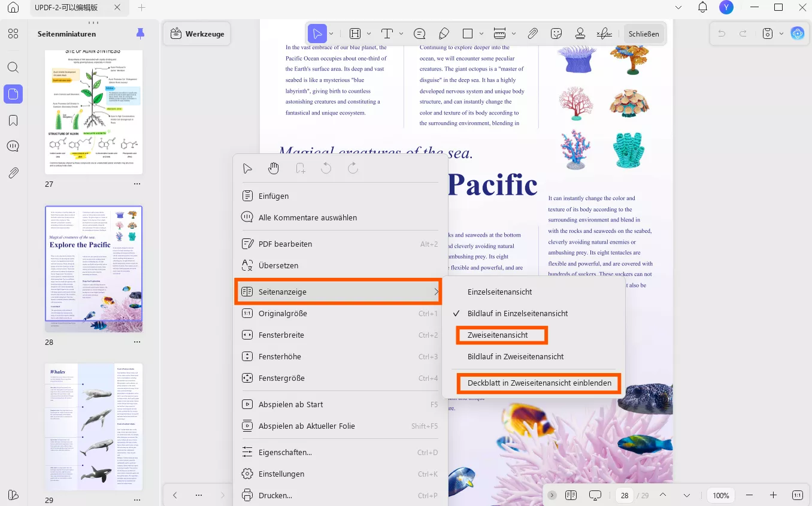
Task: Expand the highlight tool dropdown arrow
Action: point(369,34)
